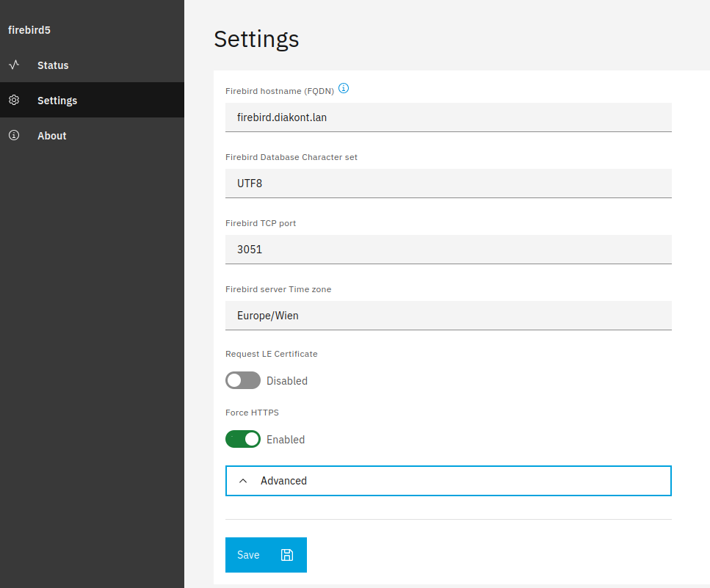Click the Disabled label beside the LE toggle
This screenshot has width=710, height=588.
(x=287, y=381)
